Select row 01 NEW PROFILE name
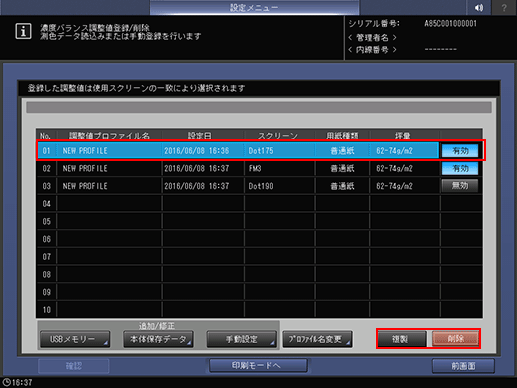Viewport: 517px width, 388px height. click(85, 151)
